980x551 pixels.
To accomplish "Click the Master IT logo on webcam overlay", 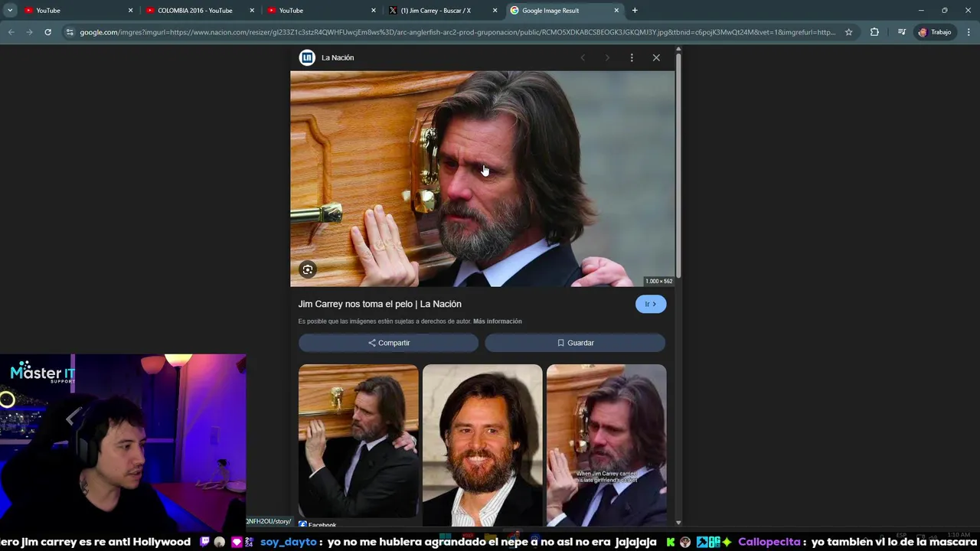I will coord(43,372).
